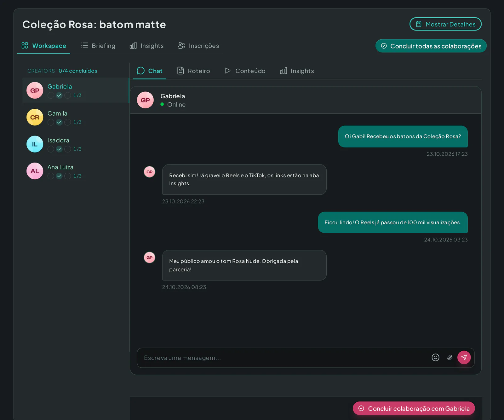The width and height of the screenshot is (504, 420).
Task: Toggle checked status circle under Gabriela
Action: pos(59,95)
